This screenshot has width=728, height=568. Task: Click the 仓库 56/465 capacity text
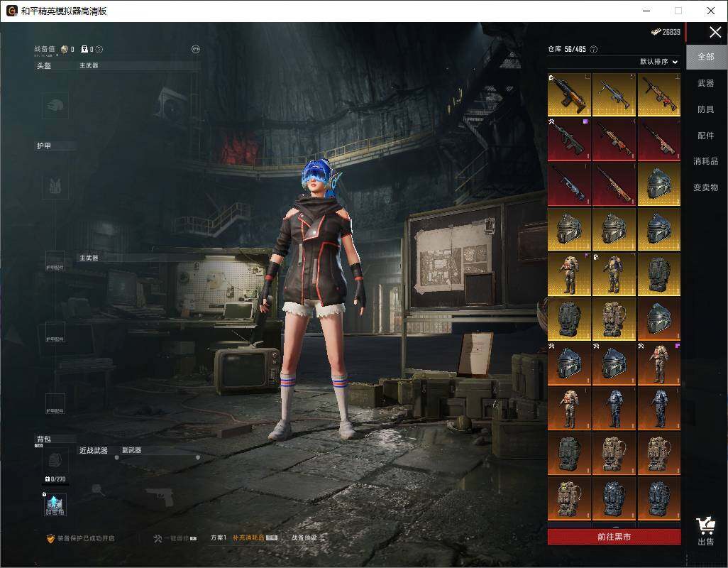point(567,49)
